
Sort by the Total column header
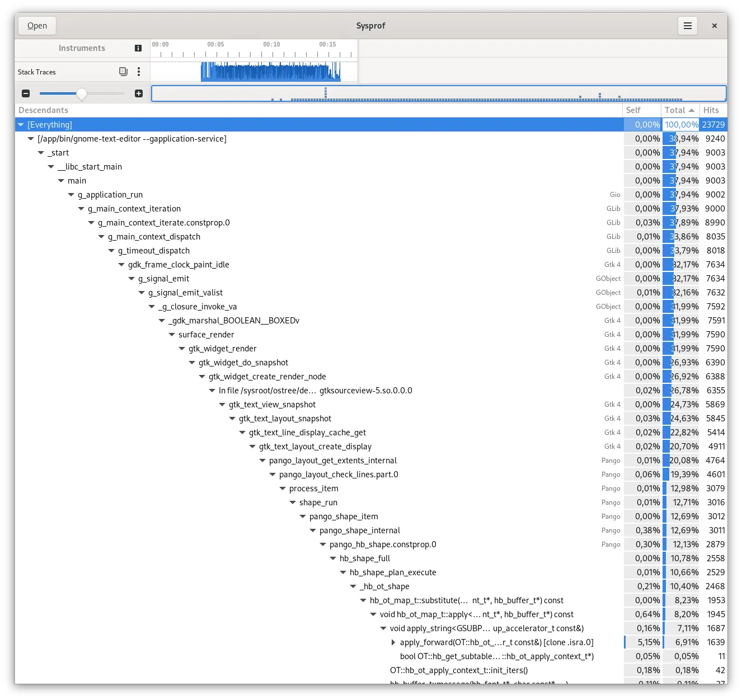pyautogui.click(x=679, y=110)
